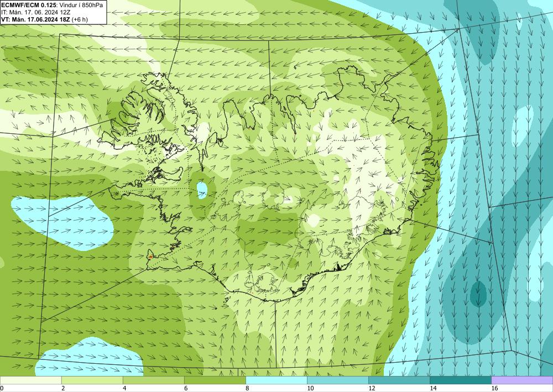553x392 pixels.
Task: Click the 4–6 medium green legend band
Action: (153, 380)
